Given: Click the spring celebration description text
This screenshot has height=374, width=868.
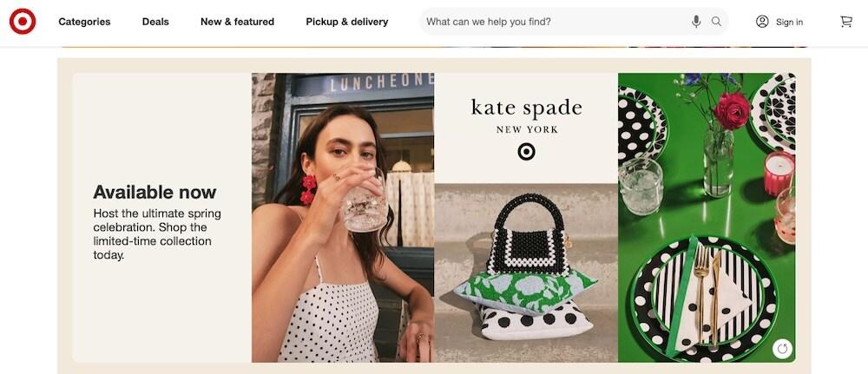Looking at the screenshot, I should coord(157,234).
